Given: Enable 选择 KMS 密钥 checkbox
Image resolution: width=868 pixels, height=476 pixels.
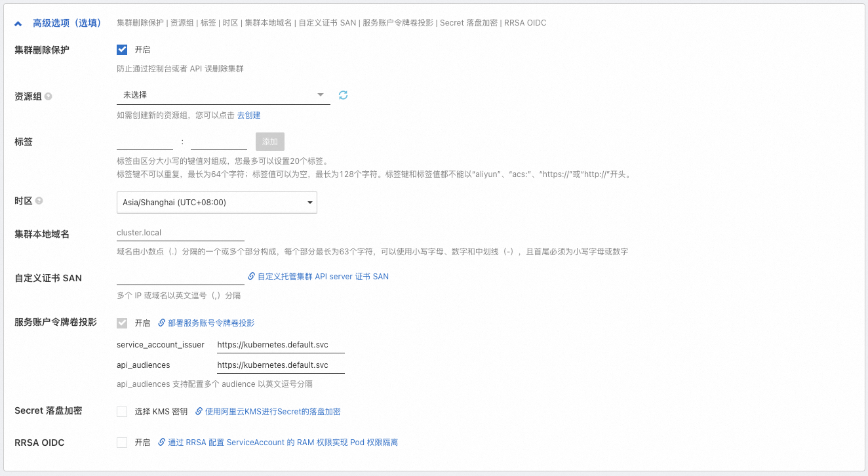Looking at the screenshot, I should [x=122, y=412].
